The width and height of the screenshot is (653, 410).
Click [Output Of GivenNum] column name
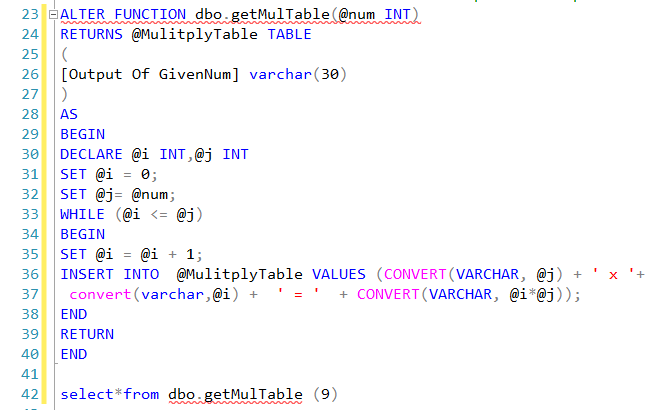pos(150,75)
